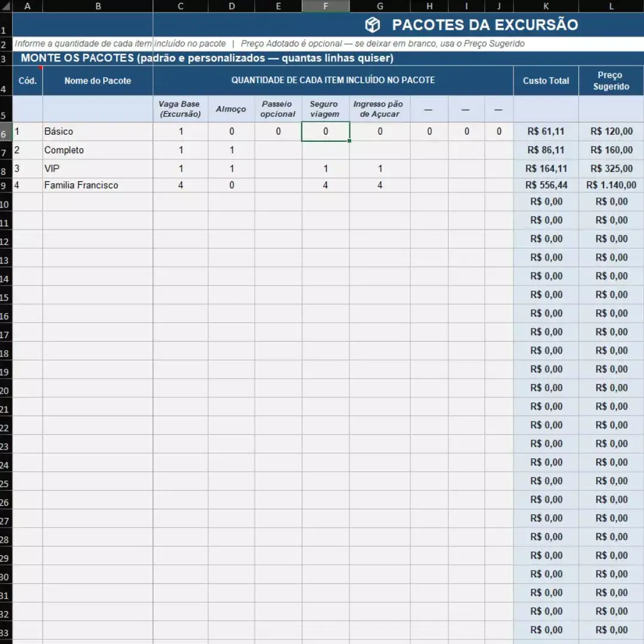Select the Ingresso quantity cell for VIP
This screenshot has height=644, width=644.
[x=380, y=168]
